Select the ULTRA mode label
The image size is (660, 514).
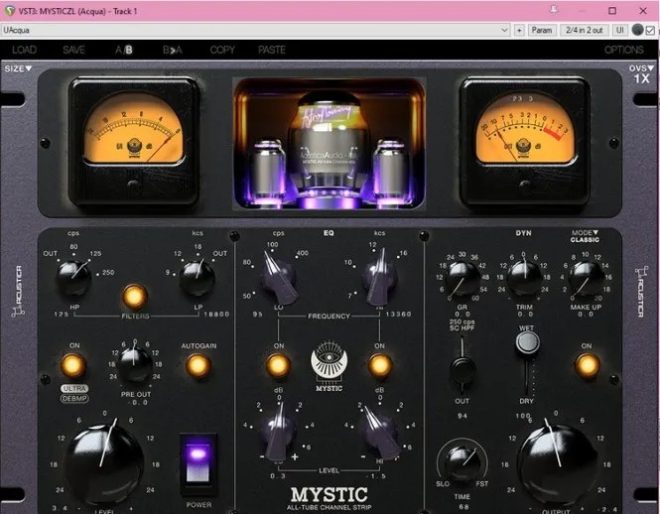[x=75, y=388]
